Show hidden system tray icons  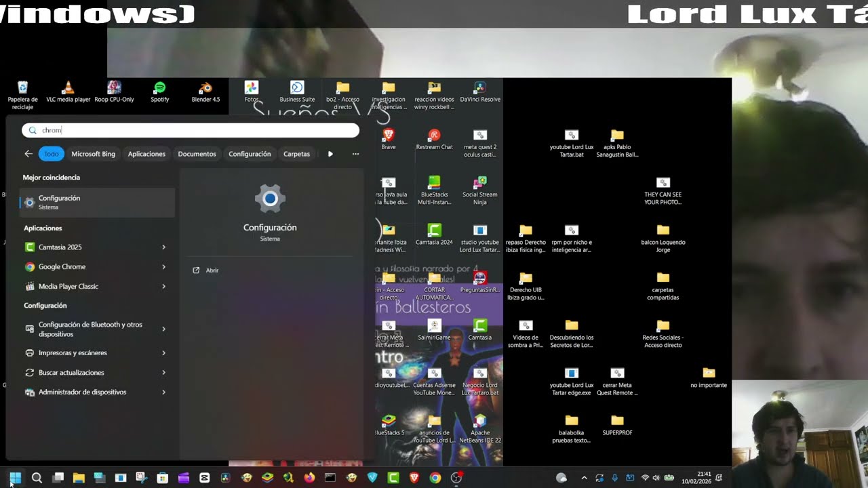[584, 478]
